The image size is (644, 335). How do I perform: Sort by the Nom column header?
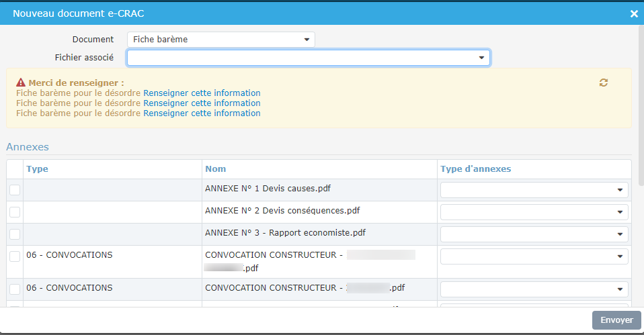click(x=215, y=169)
